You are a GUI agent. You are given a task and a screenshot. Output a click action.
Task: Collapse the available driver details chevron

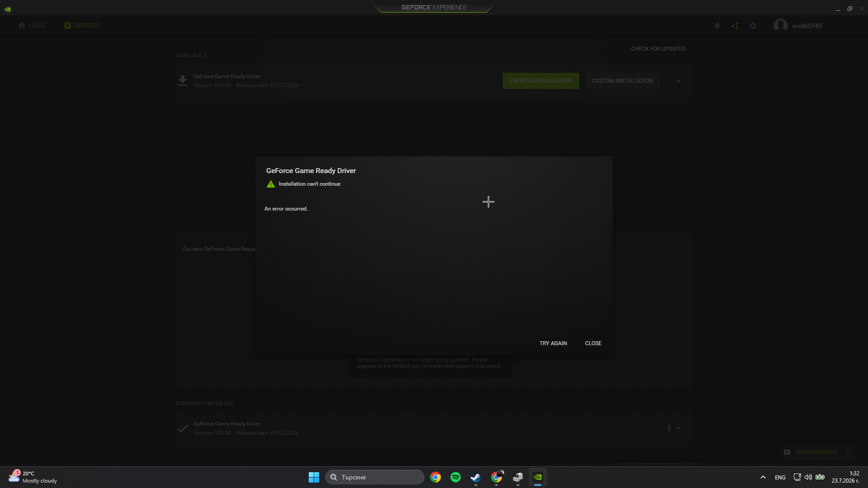[679, 81]
